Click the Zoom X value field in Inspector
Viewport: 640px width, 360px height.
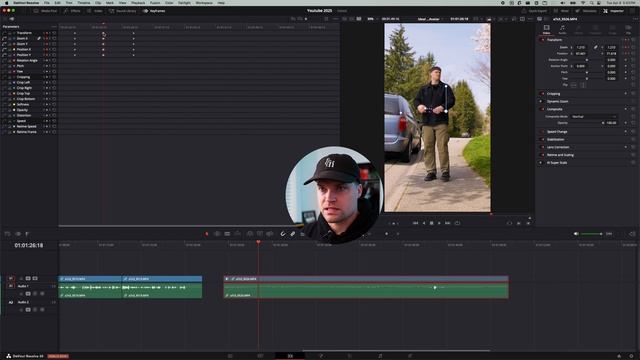click(581, 47)
